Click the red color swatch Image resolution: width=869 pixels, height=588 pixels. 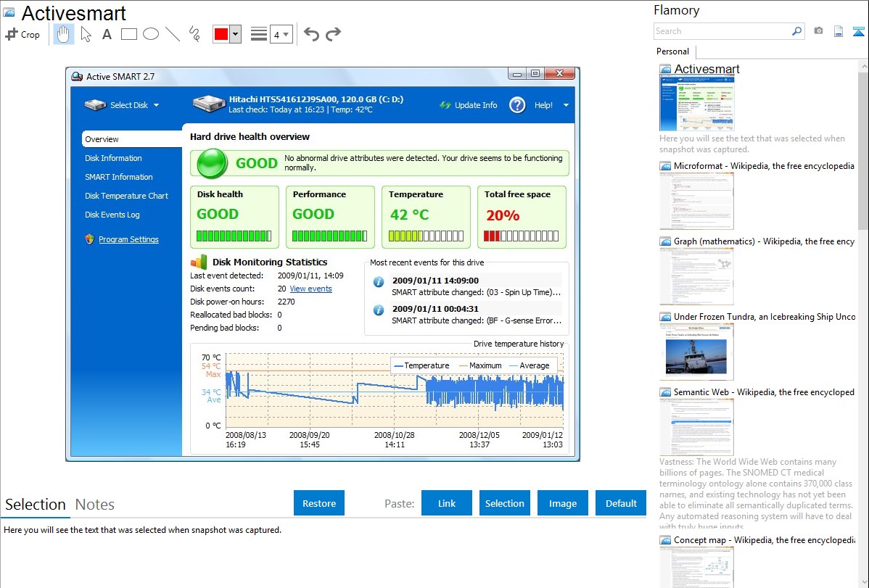pyautogui.click(x=221, y=34)
